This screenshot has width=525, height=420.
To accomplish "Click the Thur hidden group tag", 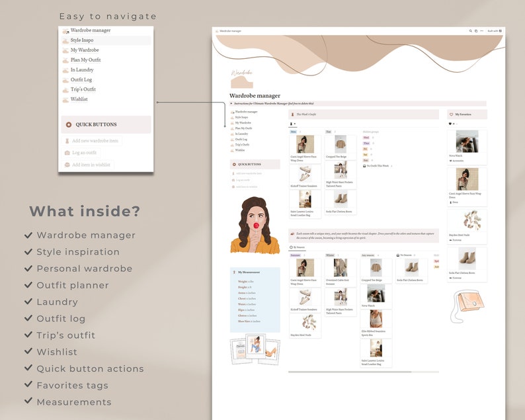I will click(366, 144).
